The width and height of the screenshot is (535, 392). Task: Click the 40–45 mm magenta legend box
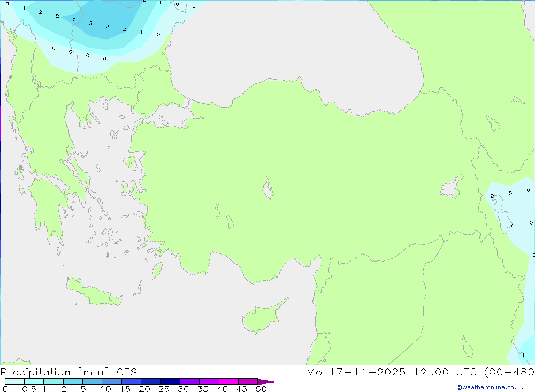(x=228, y=381)
